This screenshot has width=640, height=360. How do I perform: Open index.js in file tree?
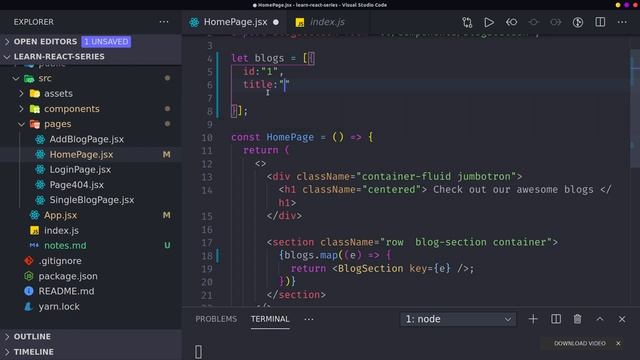pos(61,231)
